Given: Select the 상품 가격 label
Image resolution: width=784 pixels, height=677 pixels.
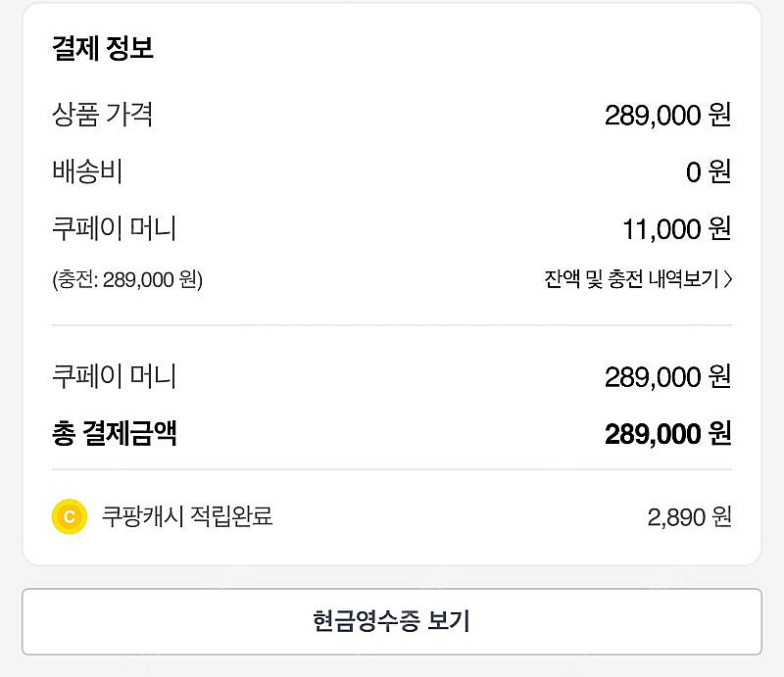Looking at the screenshot, I should pos(102,115).
